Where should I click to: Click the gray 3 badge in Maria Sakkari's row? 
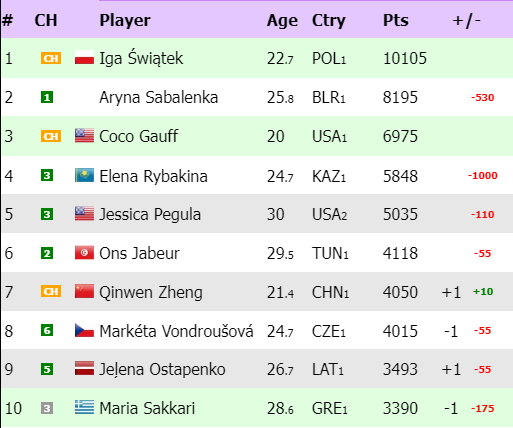pyautogui.click(x=47, y=408)
